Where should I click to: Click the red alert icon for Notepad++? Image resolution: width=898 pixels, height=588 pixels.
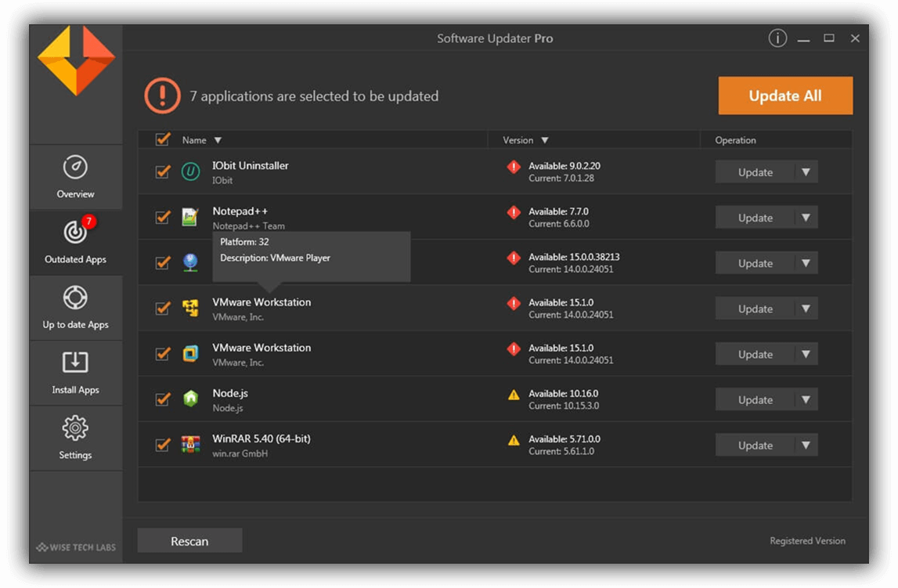point(514,212)
